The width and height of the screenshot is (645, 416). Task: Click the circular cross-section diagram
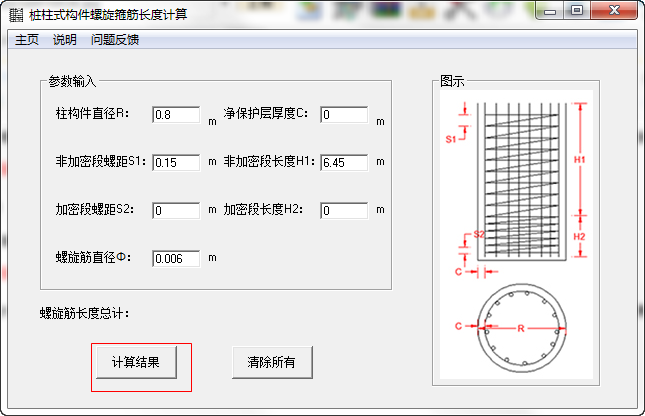click(x=522, y=328)
